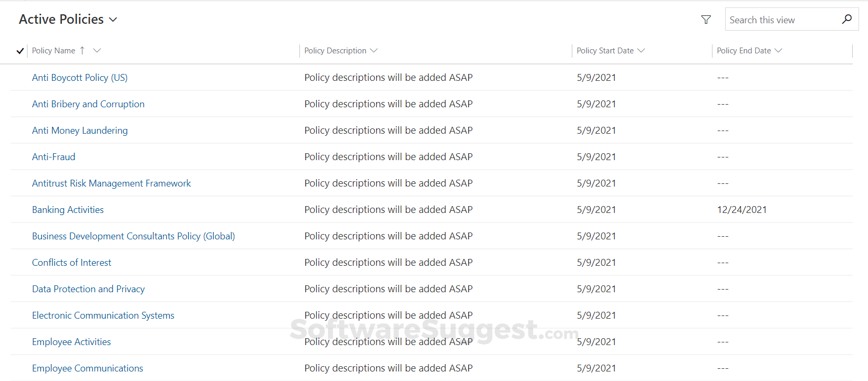Click the search magnifier icon
The image size is (868, 381).
846,20
